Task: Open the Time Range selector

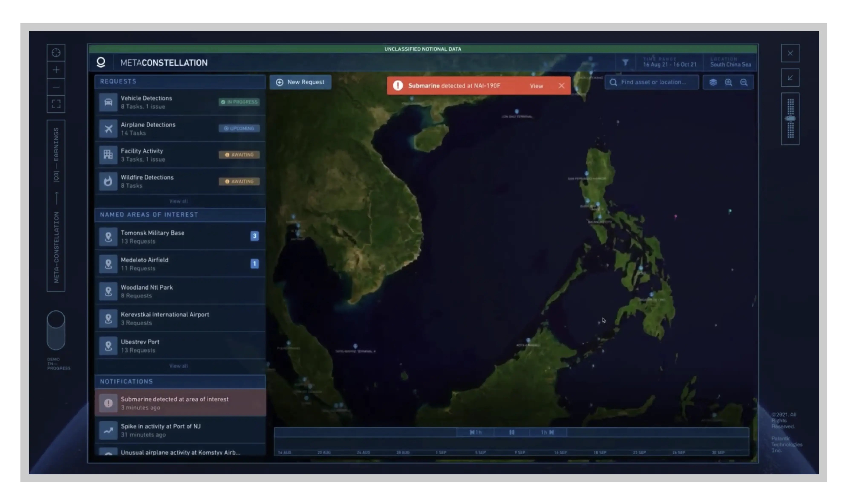Action: (x=669, y=62)
